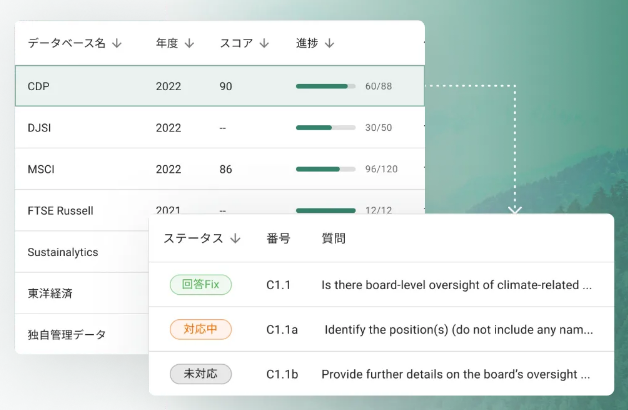Click the MSCI progress bar
The width and height of the screenshot is (628, 410).
[x=326, y=169]
